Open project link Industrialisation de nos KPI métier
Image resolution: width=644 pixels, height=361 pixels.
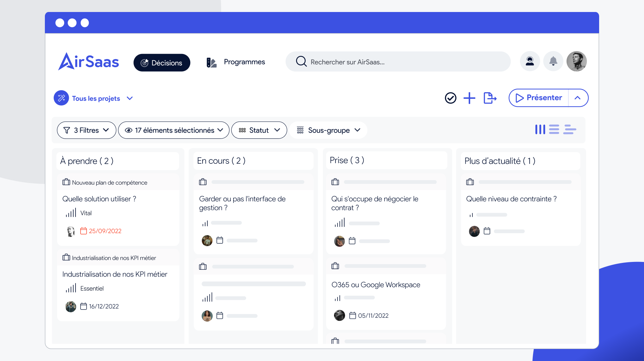point(114,258)
